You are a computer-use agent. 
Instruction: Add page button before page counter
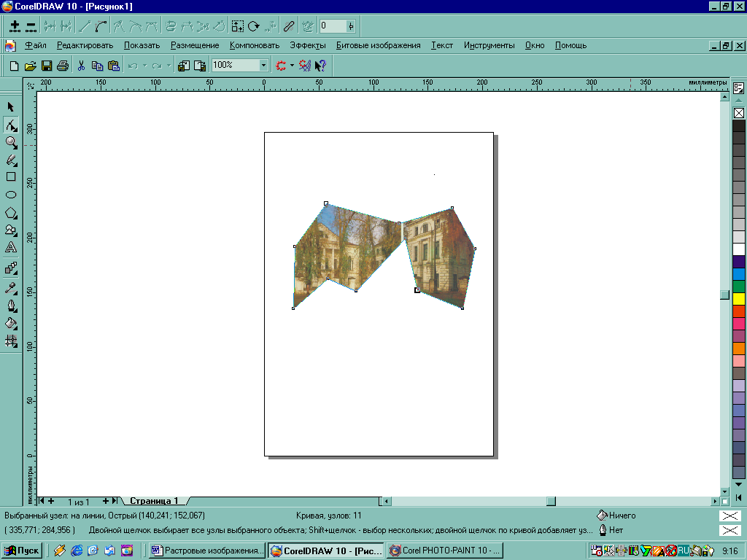[51, 501]
